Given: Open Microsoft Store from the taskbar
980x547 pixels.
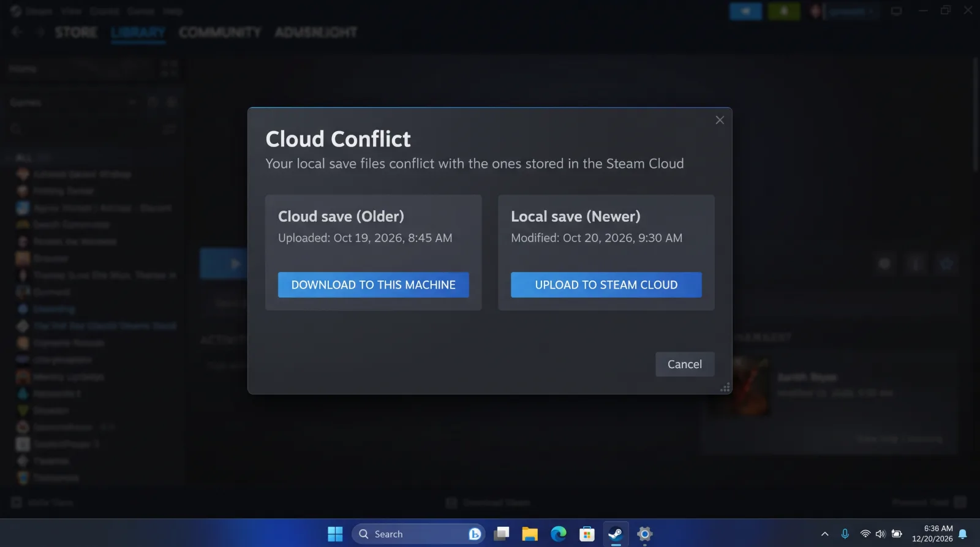Looking at the screenshot, I should 587,534.
